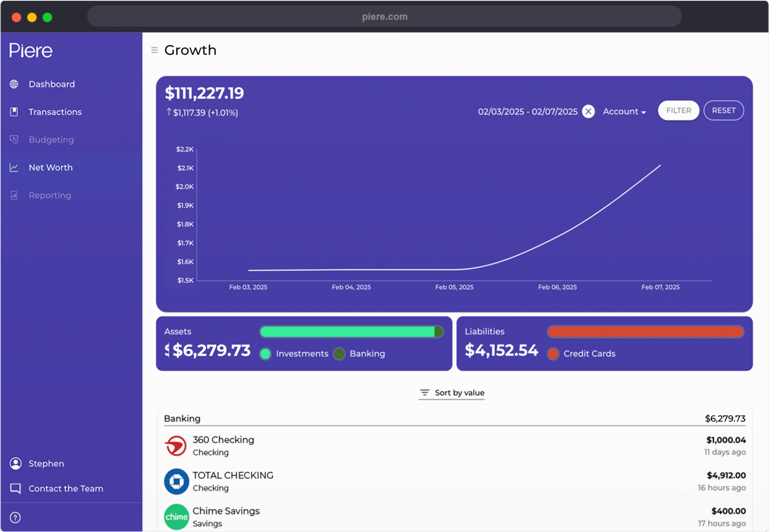Click the Contact the Team chat icon
Viewport: 769px width, 532px height.
point(15,488)
